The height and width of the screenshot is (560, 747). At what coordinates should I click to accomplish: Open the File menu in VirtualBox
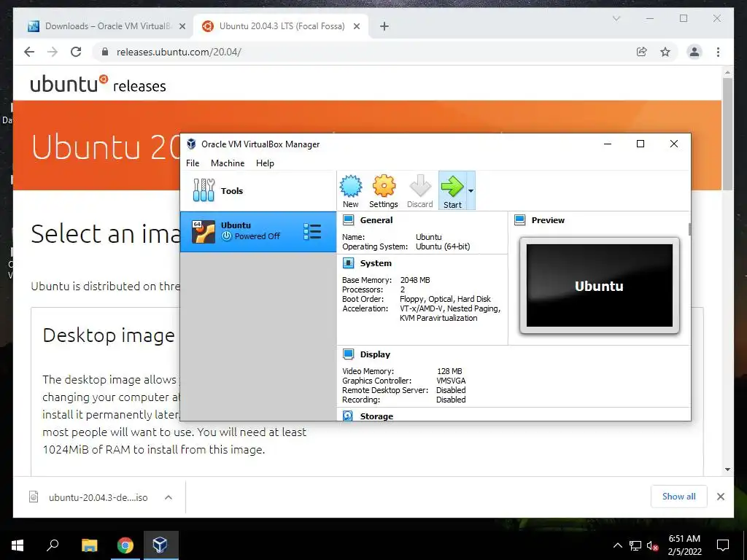point(193,163)
